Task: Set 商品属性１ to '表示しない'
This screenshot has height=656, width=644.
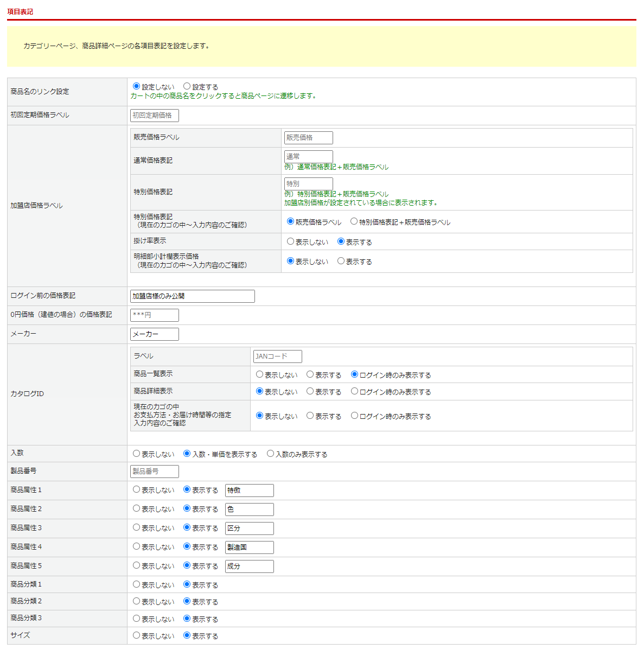Action: click(137, 489)
